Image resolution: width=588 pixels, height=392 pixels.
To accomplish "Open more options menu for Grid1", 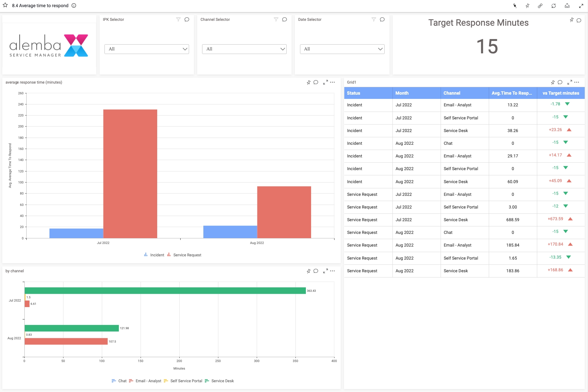I will (577, 82).
